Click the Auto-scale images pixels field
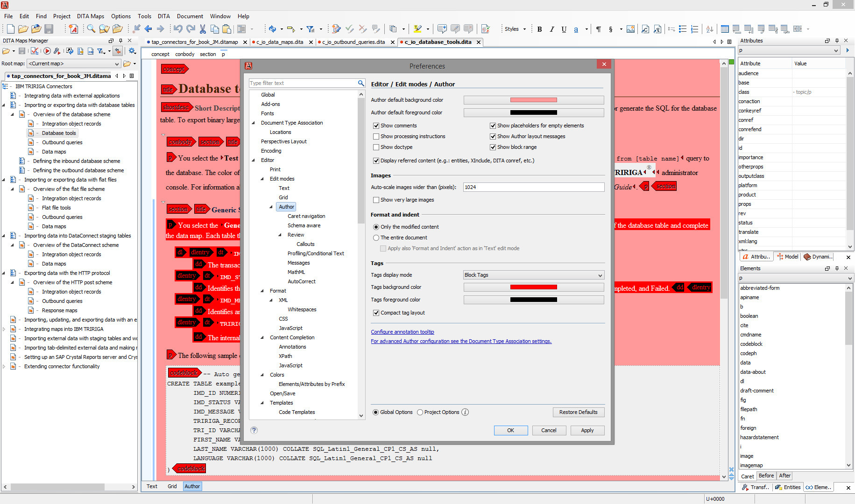 pyautogui.click(x=533, y=187)
